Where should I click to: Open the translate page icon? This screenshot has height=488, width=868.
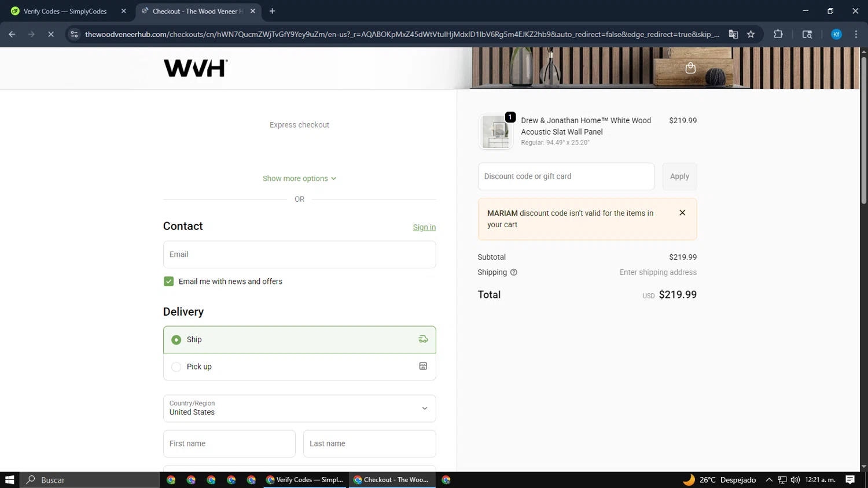point(733,34)
